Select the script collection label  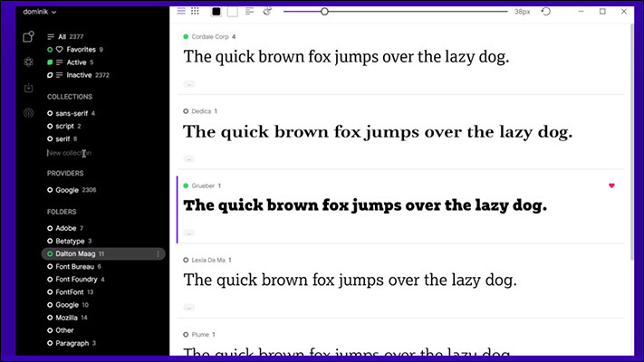[x=64, y=126]
